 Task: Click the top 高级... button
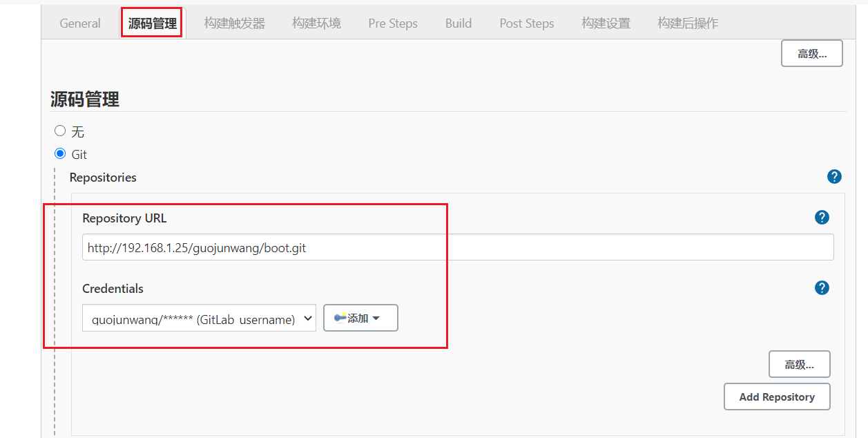coord(812,53)
